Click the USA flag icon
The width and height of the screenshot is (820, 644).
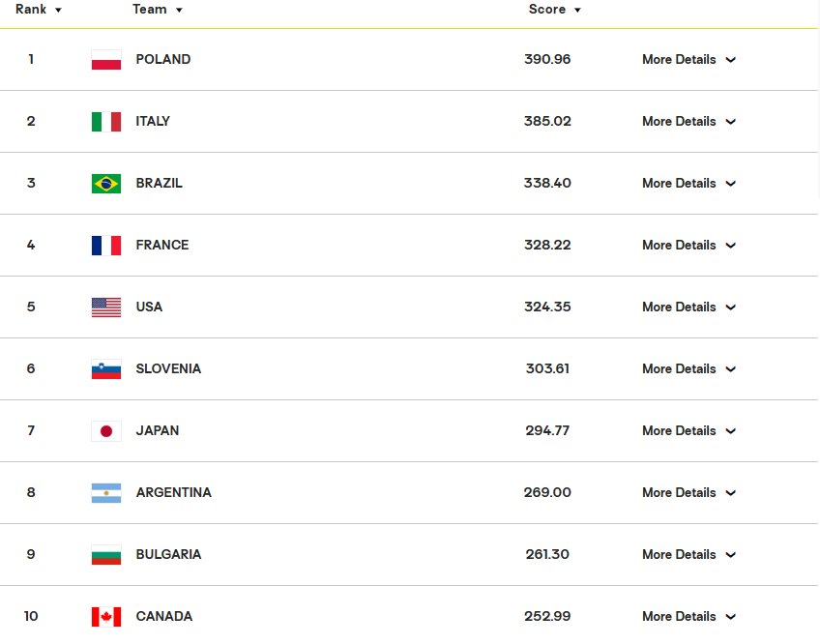click(106, 307)
